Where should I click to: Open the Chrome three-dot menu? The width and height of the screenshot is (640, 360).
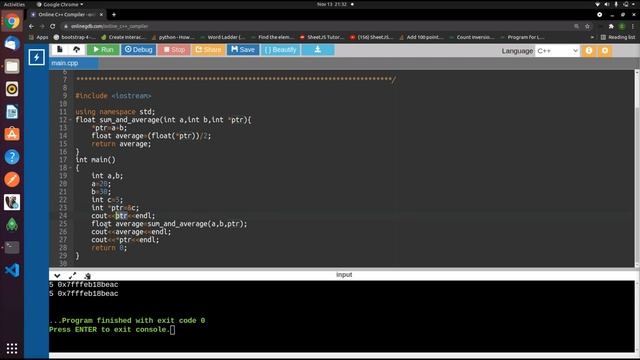point(633,26)
